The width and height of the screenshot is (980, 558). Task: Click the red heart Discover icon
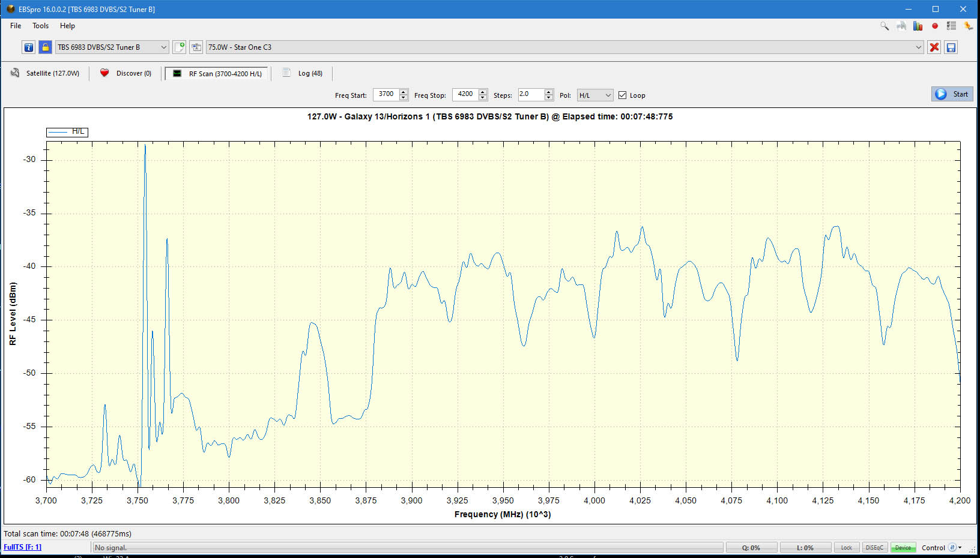coord(104,73)
